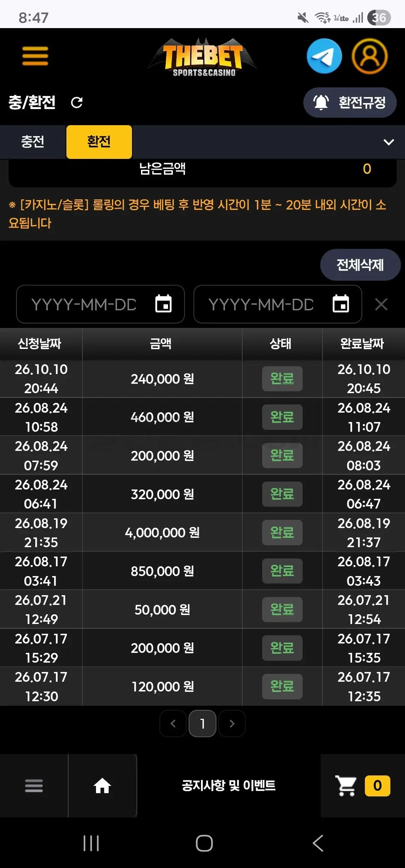
Task: Refresh the 충/환전 page
Action: point(77,102)
